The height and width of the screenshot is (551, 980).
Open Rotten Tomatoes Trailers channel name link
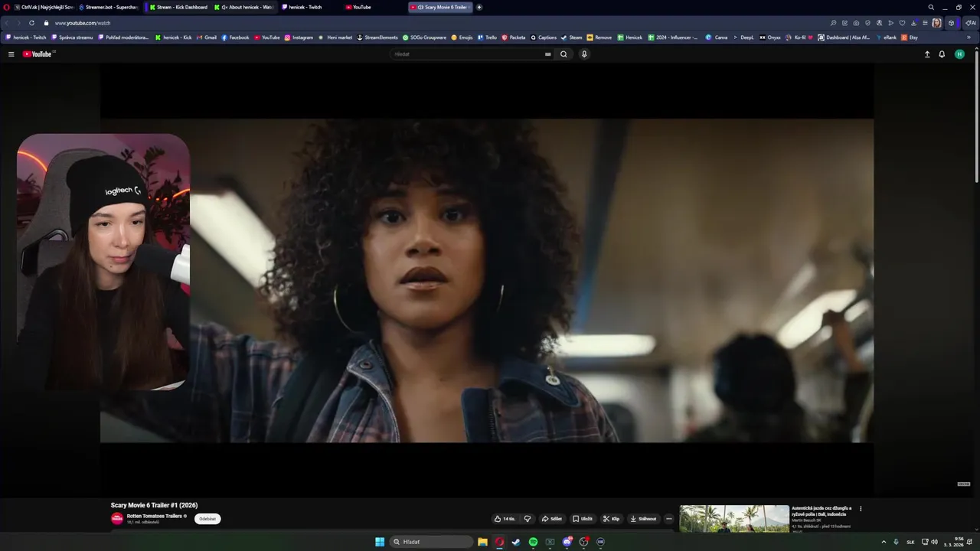pyautogui.click(x=155, y=516)
